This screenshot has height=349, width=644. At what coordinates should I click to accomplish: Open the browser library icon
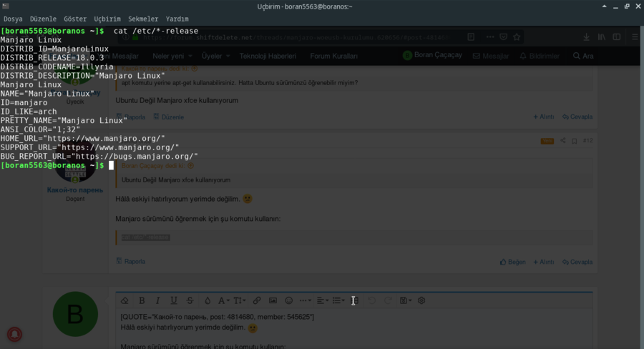click(602, 37)
